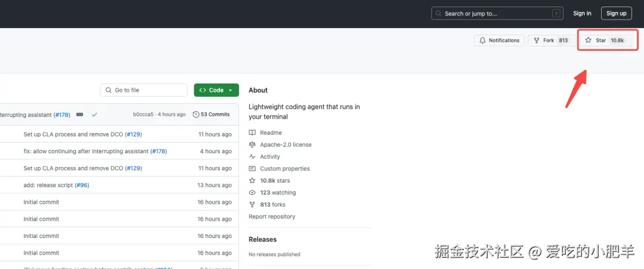This screenshot has width=644, height=269.
Task: Click the magnifier in Go to file
Action: (109, 90)
